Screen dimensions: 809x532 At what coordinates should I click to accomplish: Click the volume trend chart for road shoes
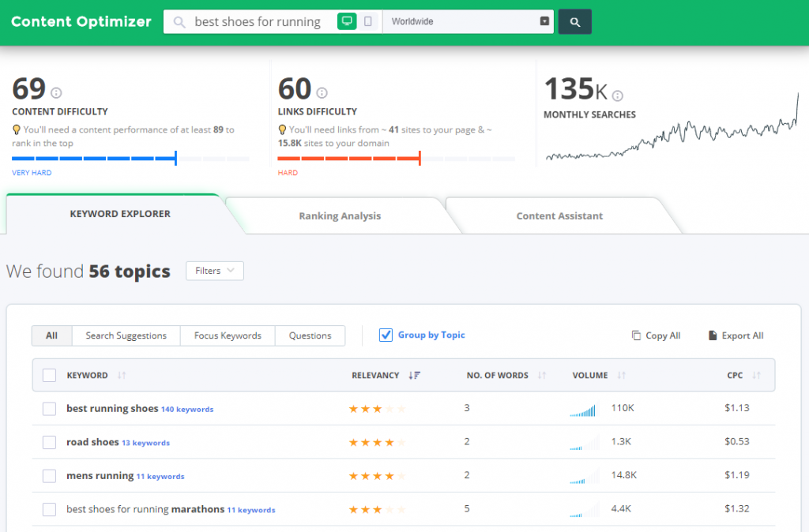(585, 443)
